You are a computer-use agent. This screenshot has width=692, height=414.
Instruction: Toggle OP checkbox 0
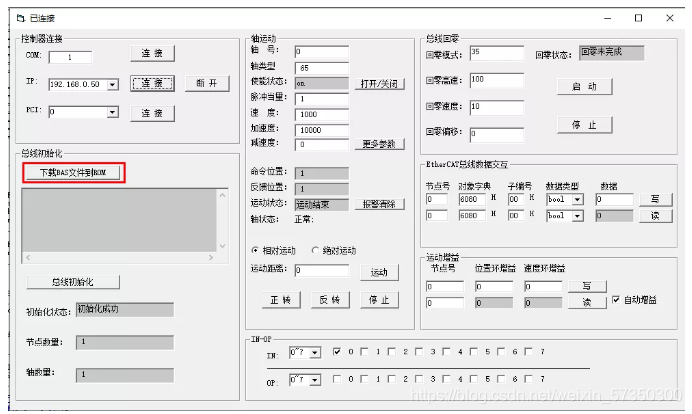337,379
